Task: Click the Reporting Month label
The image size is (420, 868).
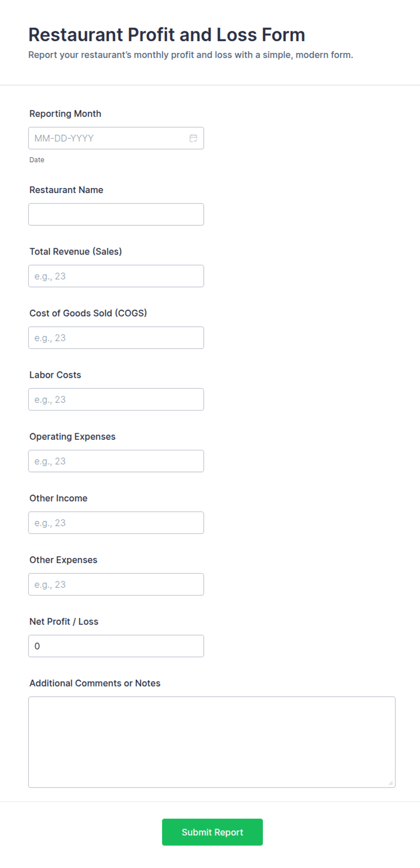Action: [65, 114]
